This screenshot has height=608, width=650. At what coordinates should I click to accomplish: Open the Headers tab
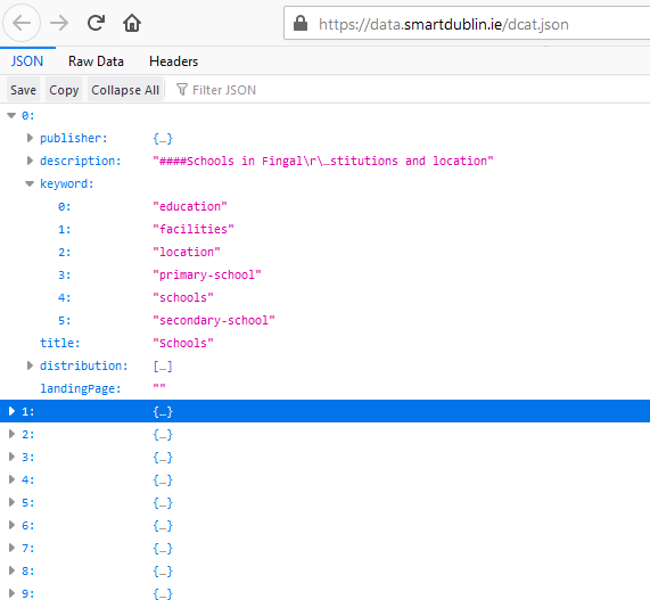[x=173, y=61]
